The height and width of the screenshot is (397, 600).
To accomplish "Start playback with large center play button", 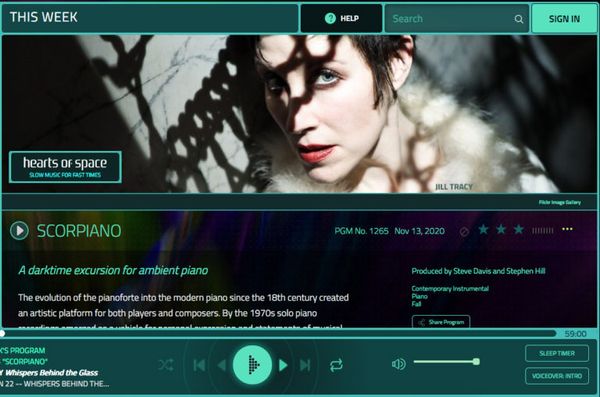I will (x=253, y=365).
